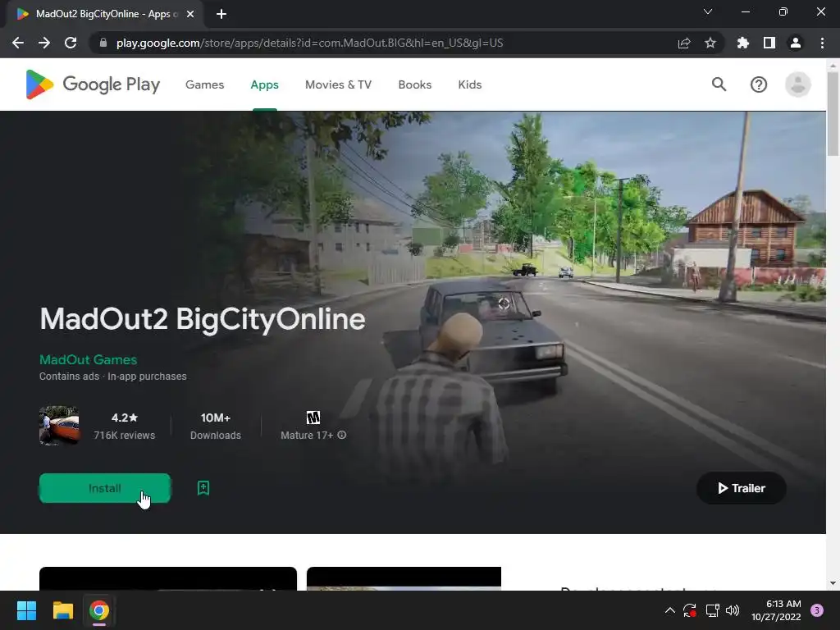Open Google Play search
The image size is (840, 630).
coord(719,84)
